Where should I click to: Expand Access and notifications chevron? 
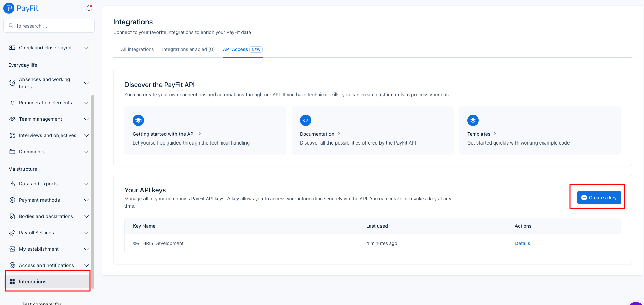pyautogui.click(x=86, y=265)
